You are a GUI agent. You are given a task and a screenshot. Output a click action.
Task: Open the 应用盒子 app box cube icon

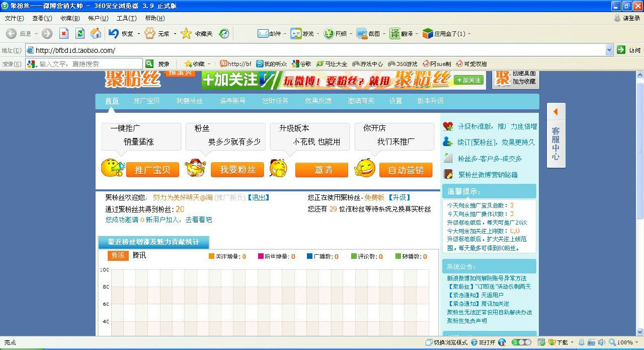[428, 34]
